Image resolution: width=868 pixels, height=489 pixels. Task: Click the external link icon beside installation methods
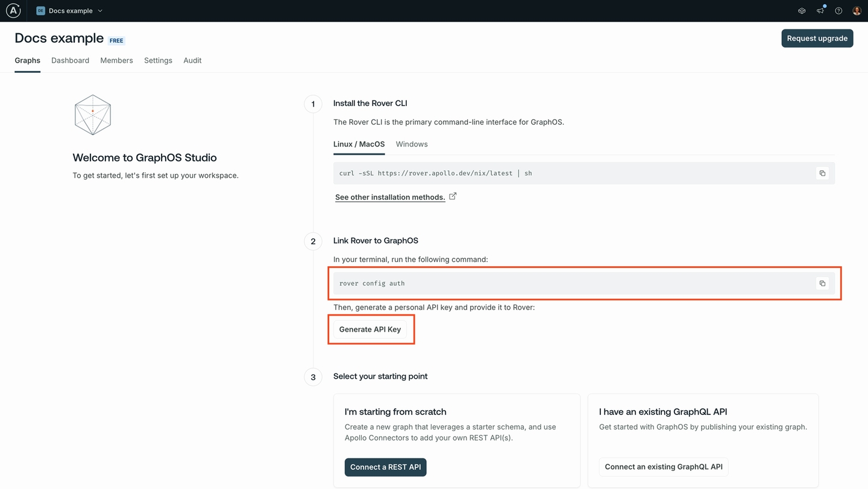click(453, 196)
